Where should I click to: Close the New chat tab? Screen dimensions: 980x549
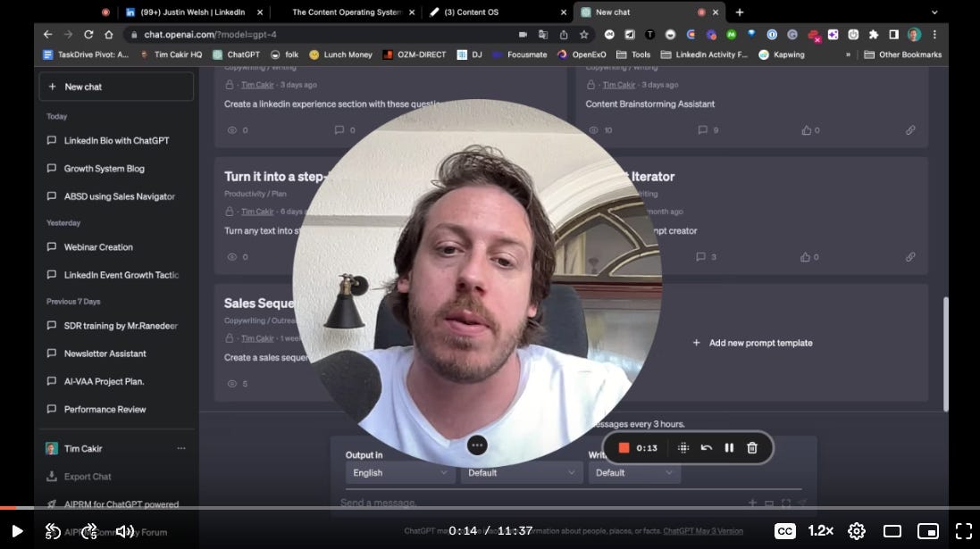coord(716,12)
